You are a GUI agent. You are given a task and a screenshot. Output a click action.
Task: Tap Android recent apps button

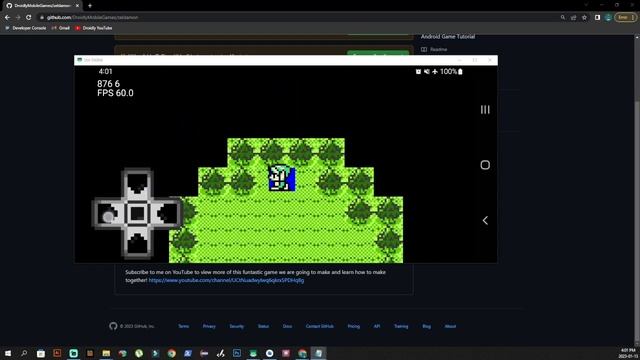(485, 109)
